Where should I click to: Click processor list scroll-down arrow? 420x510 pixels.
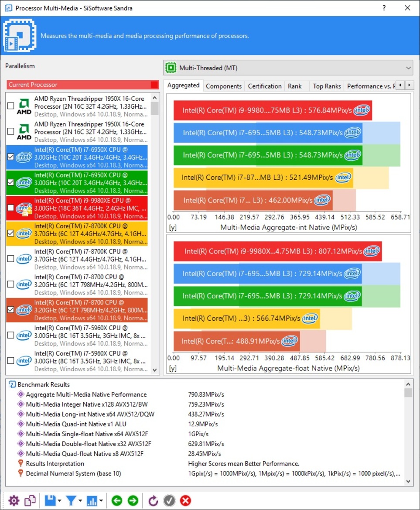pyautogui.click(x=154, y=370)
